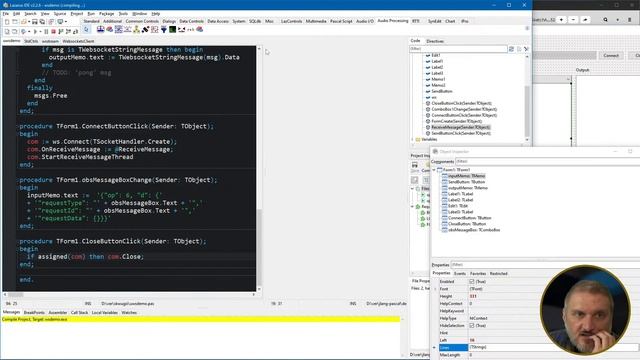Select inputMemo: TMemo in component tree

click(466, 176)
